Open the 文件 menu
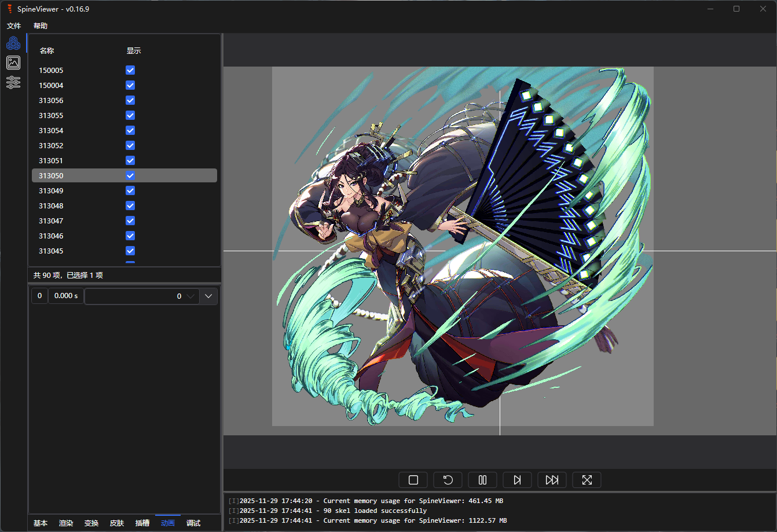Image resolution: width=777 pixels, height=532 pixels. coord(14,26)
